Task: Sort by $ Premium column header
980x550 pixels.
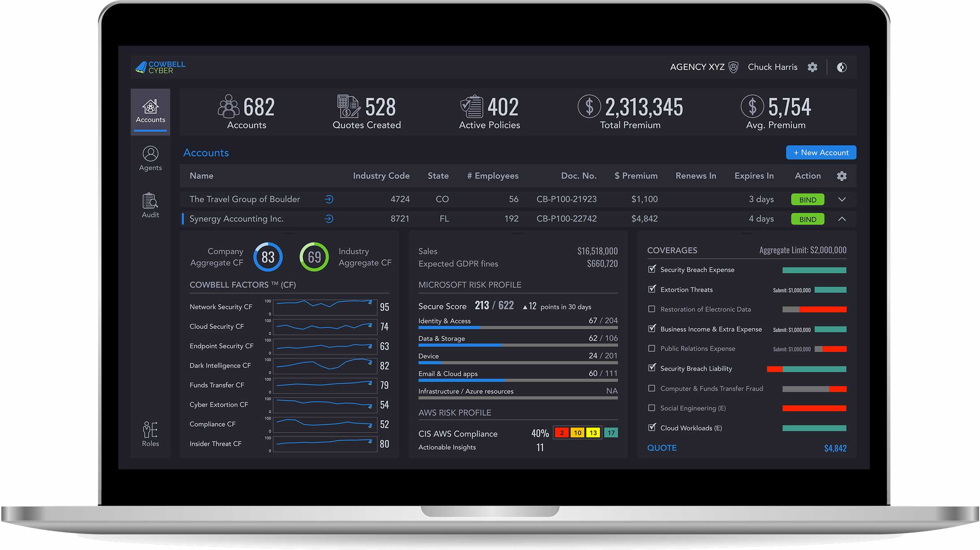Action: [636, 176]
